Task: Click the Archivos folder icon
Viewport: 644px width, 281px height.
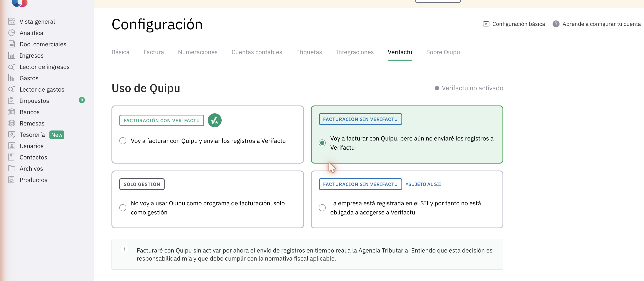Action: (12, 168)
